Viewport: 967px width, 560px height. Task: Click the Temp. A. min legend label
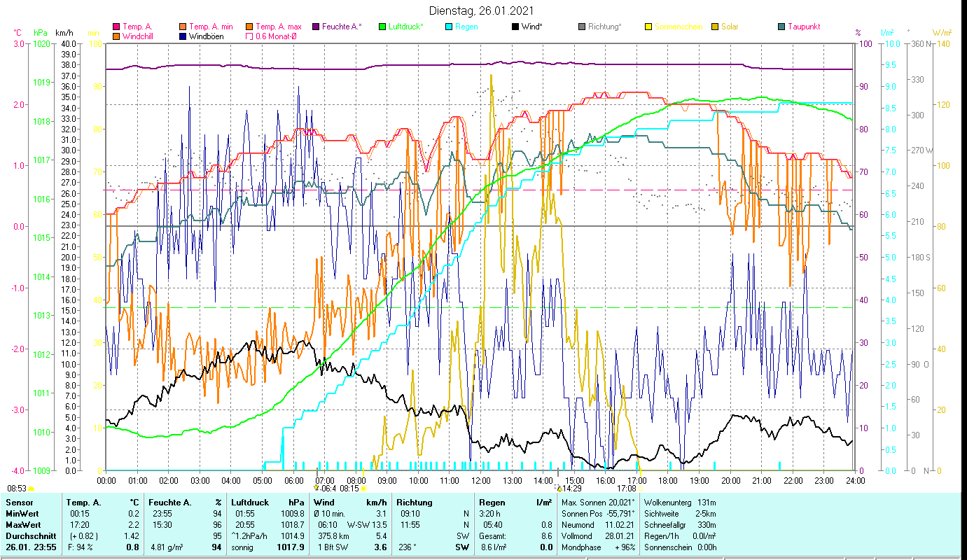[211, 27]
